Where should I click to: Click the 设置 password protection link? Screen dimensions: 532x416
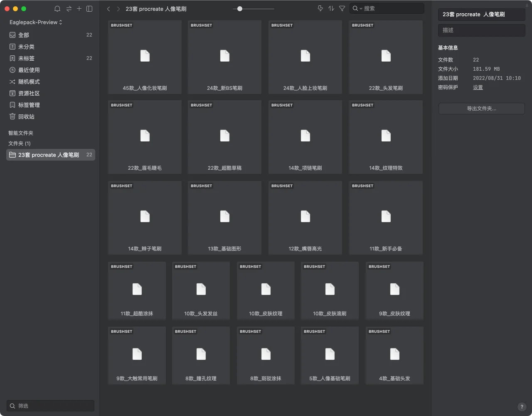[478, 87]
